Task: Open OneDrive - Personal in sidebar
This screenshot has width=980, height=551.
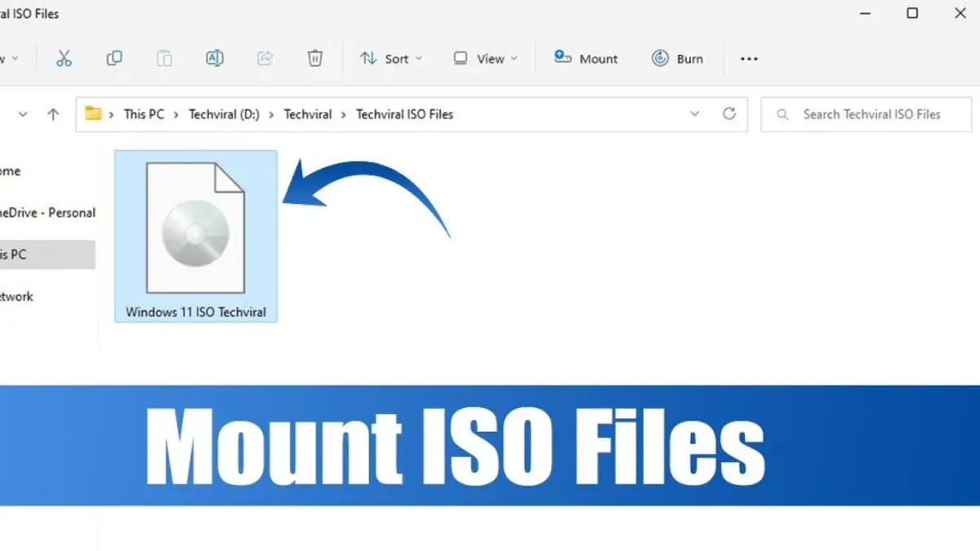Action: click(x=47, y=213)
